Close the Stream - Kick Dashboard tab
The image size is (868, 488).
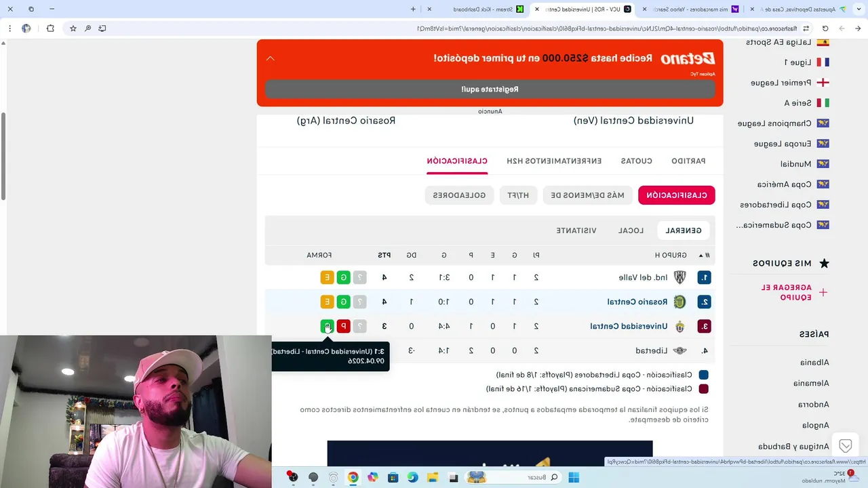[429, 9]
